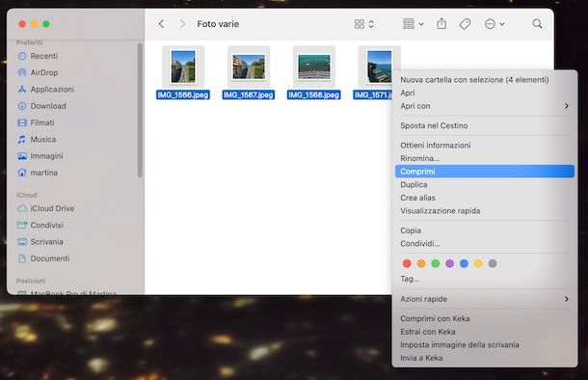Choose Sposta nel Cestino
Viewport: 588px width, 380px height.
(485, 125)
